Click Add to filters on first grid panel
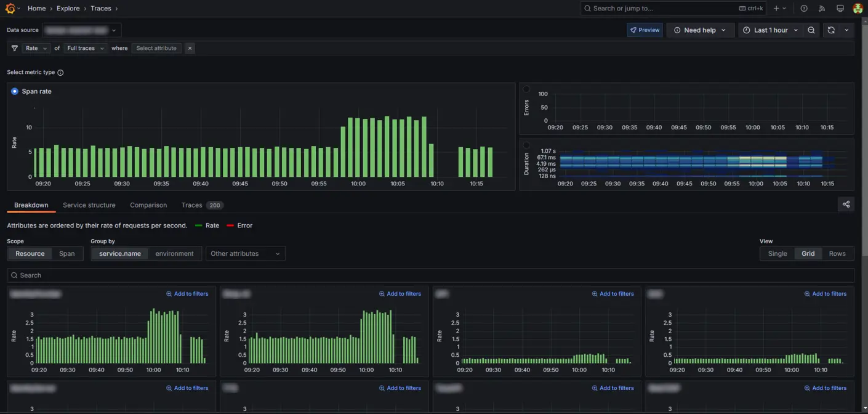This screenshot has width=868, height=414. 187,294
